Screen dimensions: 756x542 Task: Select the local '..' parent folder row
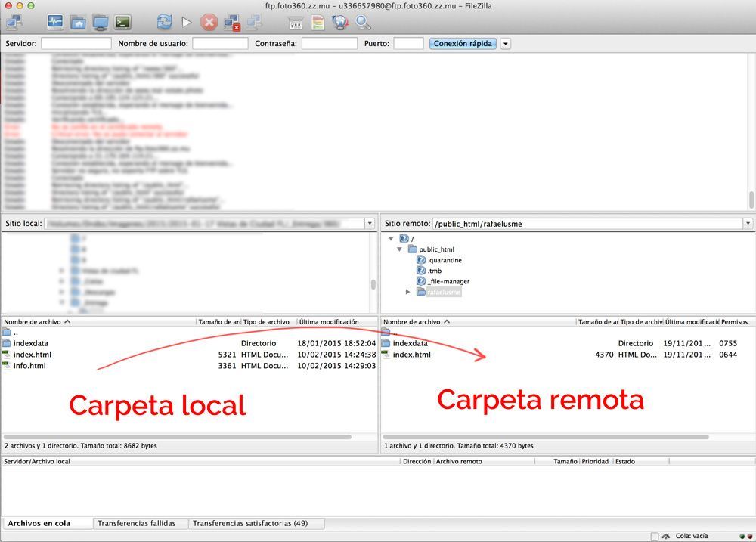click(189, 333)
